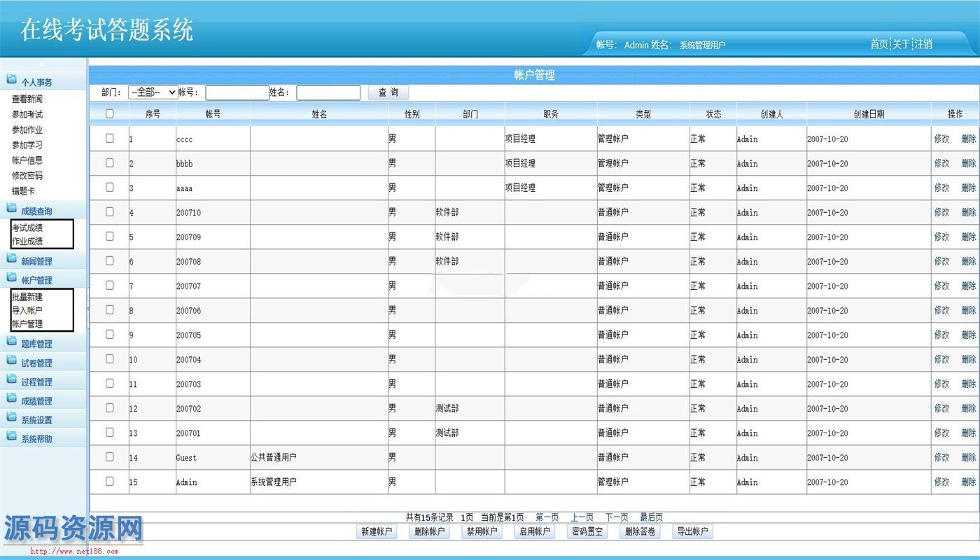The height and width of the screenshot is (560, 980).
Task: Click the folder icon beside 题库管理
Action: tap(11, 343)
